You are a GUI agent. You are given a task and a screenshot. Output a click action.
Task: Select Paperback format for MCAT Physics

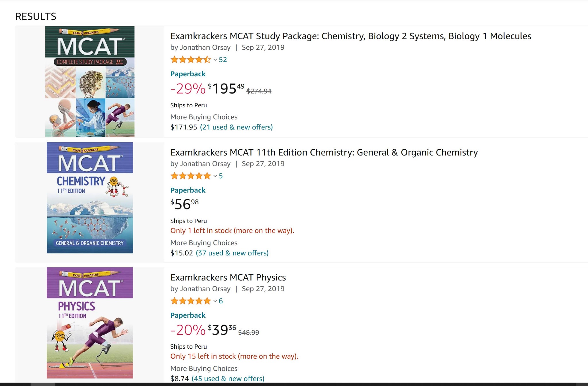(x=188, y=315)
